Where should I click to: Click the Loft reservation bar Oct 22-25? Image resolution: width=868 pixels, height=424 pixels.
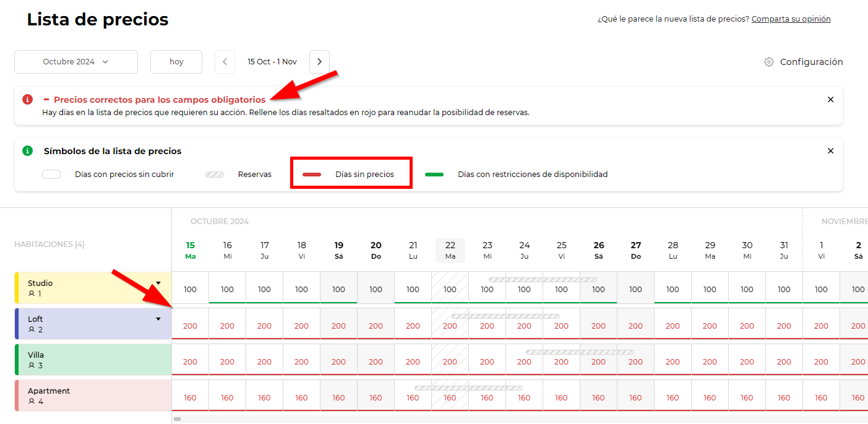coord(505,316)
